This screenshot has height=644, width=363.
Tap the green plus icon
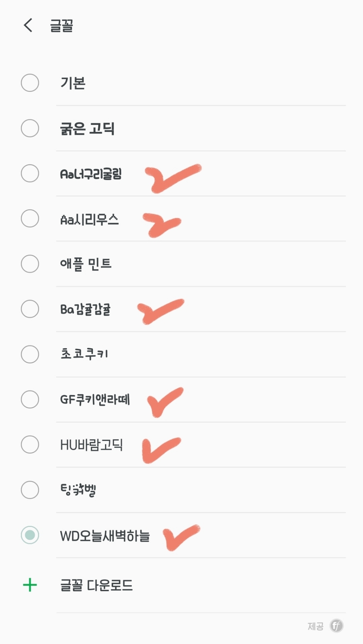point(30,585)
